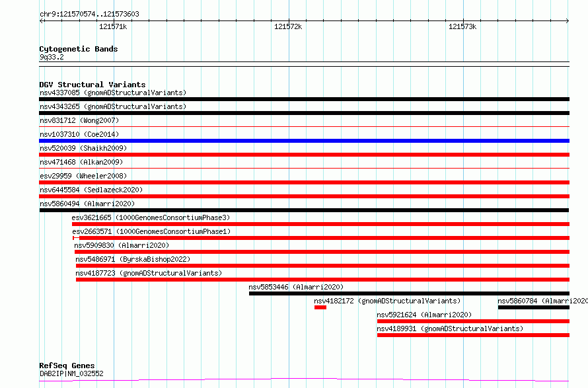
Task: Open nsv5486971 (ByrskaBishop2022) variant
Action: coord(133,259)
